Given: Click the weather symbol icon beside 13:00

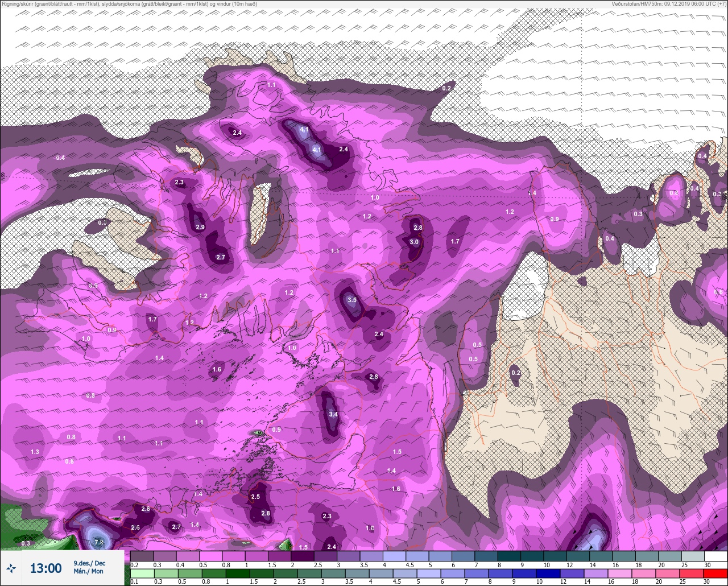Looking at the screenshot, I should (x=11, y=567).
